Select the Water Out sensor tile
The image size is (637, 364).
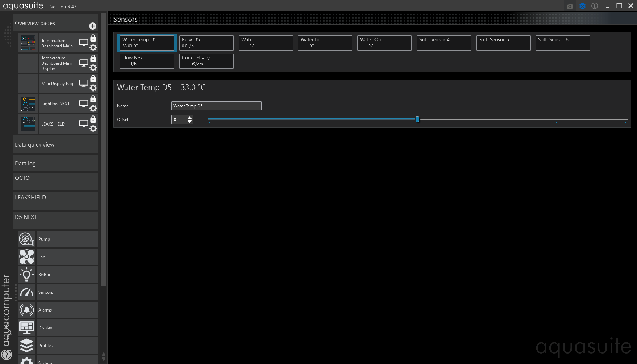point(385,43)
